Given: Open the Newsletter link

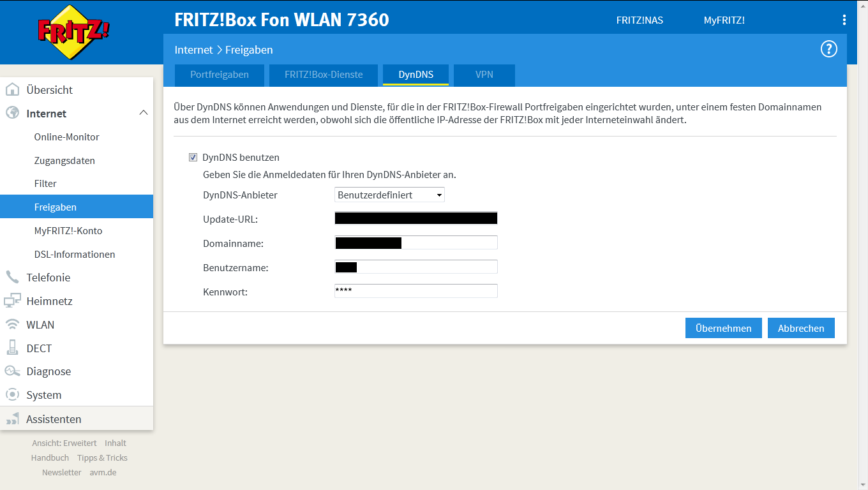Looking at the screenshot, I should [x=62, y=472].
